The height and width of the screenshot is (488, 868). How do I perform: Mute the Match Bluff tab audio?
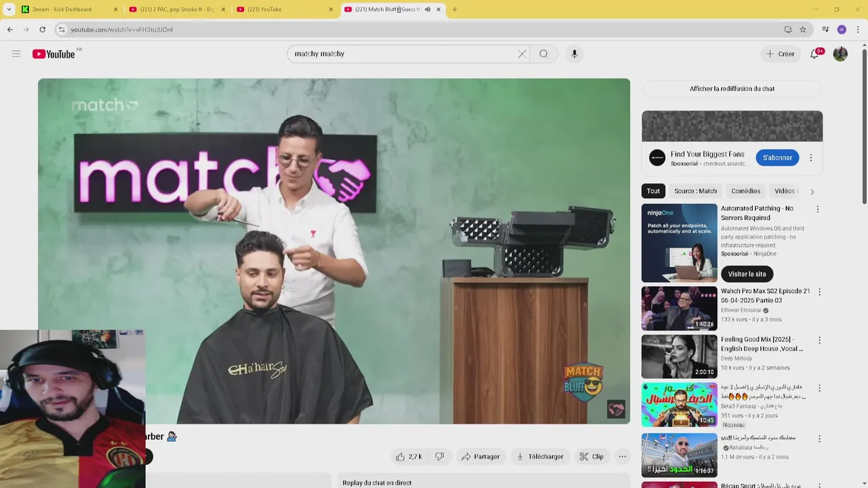coord(427,9)
